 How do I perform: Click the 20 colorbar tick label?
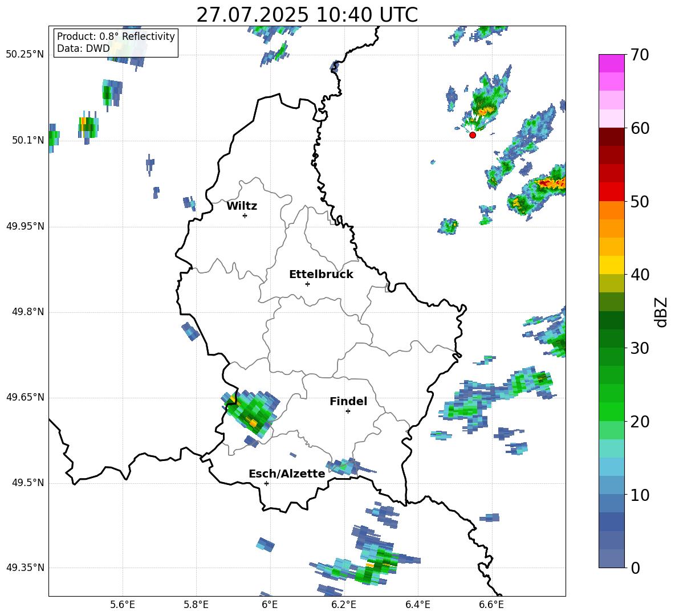(640, 422)
